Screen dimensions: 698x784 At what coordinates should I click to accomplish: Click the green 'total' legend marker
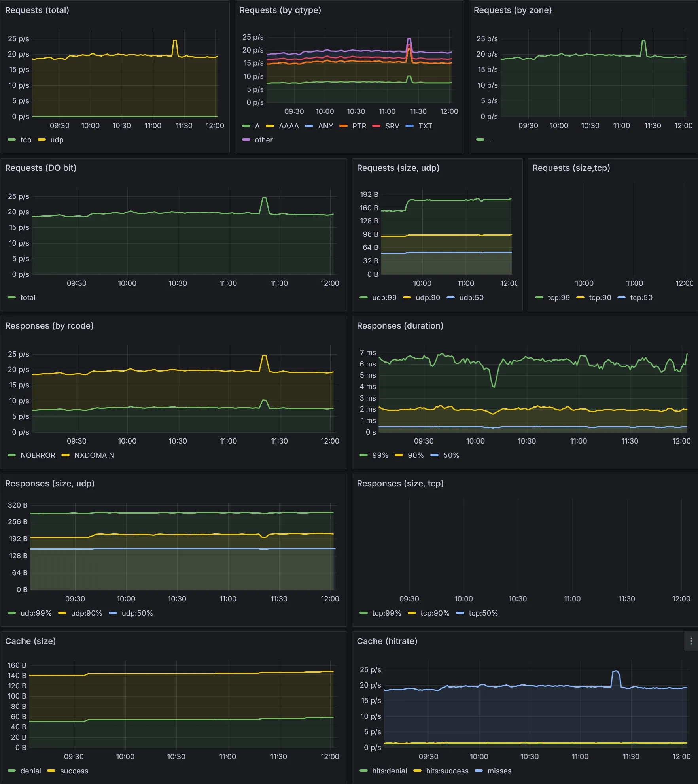pyautogui.click(x=11, y=298)
